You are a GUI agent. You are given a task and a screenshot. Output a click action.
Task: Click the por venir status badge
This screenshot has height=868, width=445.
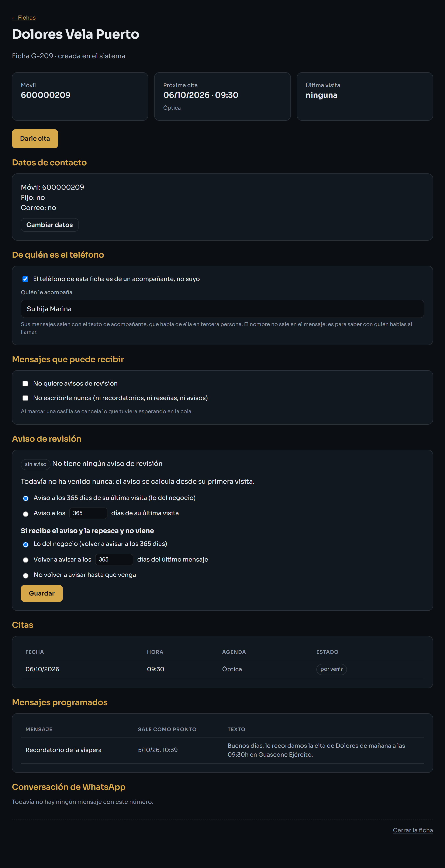pos(332,669)
